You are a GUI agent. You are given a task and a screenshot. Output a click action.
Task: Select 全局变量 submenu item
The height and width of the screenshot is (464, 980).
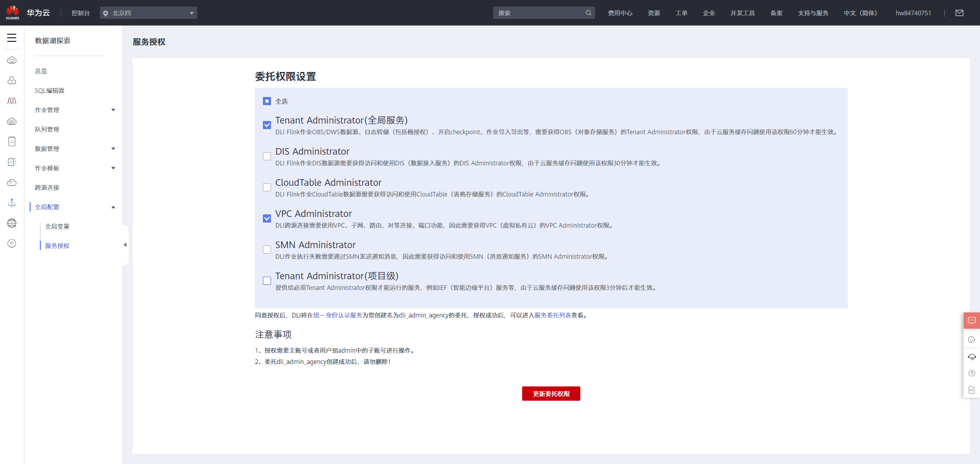(57, 227)
